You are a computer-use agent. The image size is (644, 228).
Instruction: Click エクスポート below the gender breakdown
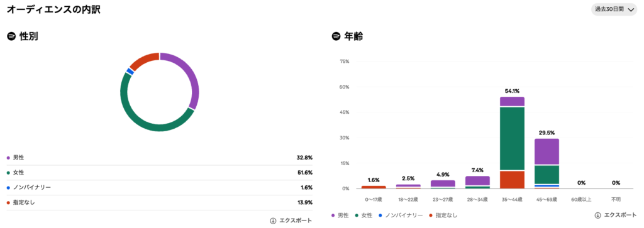coord(296,220)
